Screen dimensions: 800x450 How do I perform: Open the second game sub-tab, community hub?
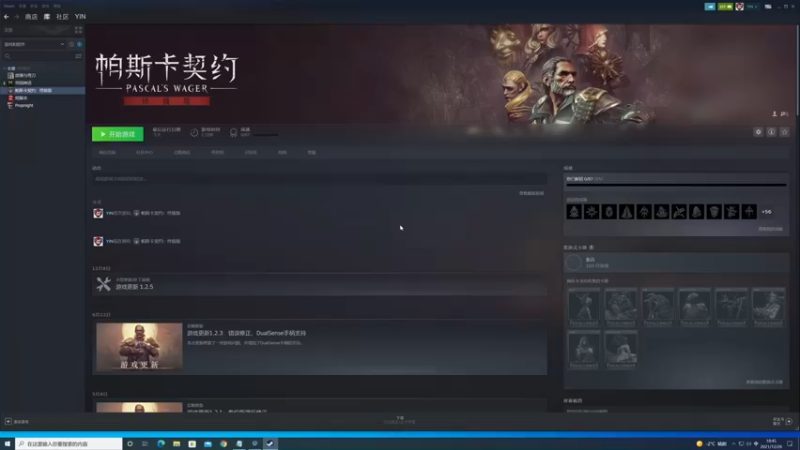click(x=144, y=153)
